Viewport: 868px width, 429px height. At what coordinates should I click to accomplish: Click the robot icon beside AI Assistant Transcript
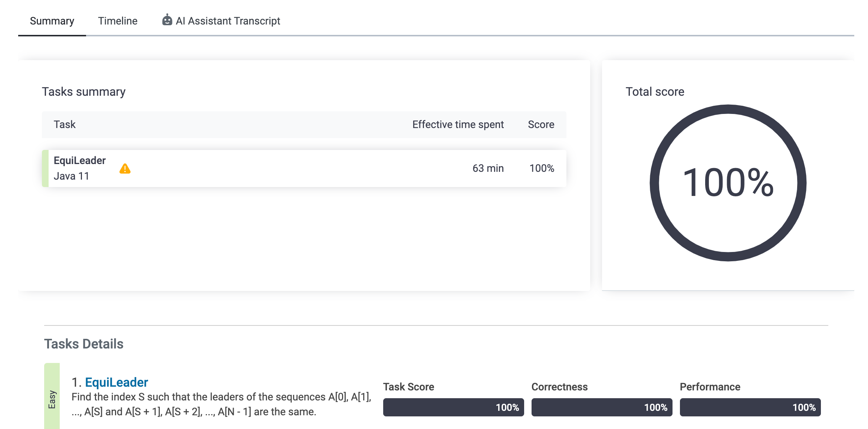coord(167,20)
